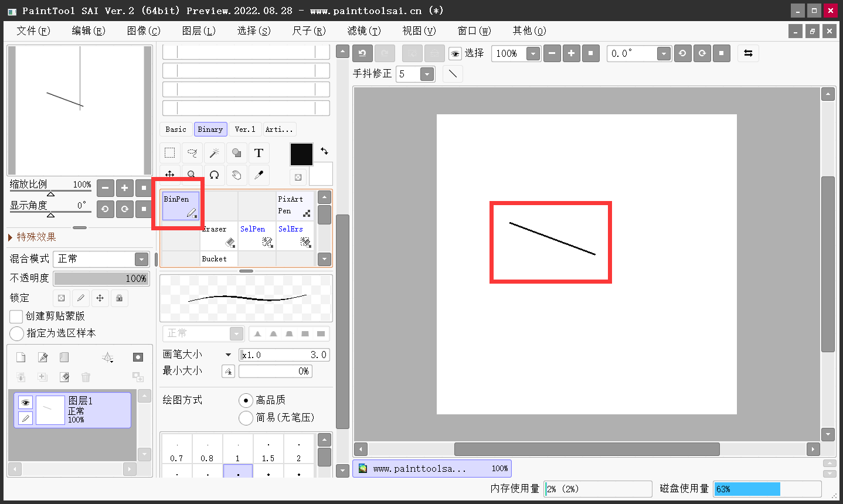
Task: Select the rotate view tool
Action: (215, 175)
